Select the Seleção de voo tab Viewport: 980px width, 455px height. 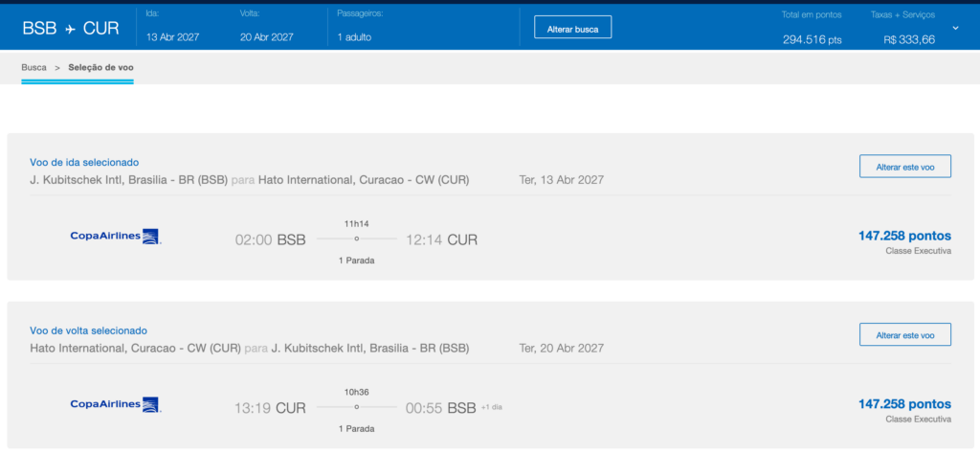100,68
